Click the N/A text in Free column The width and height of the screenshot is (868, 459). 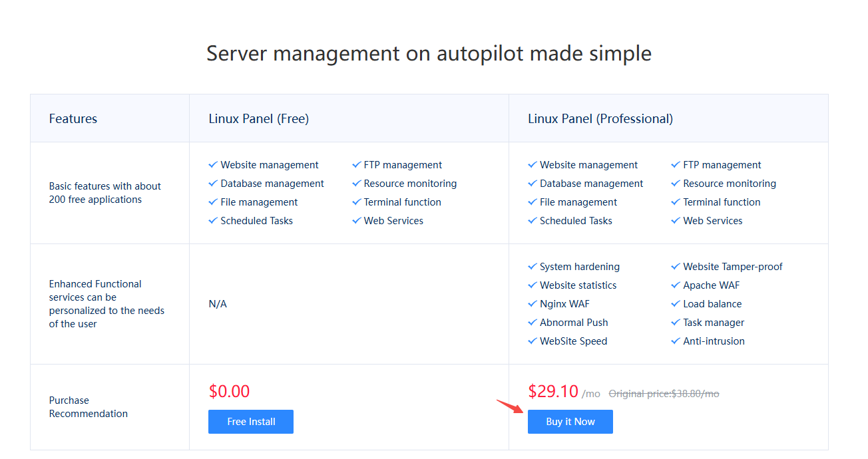[218, 304]
